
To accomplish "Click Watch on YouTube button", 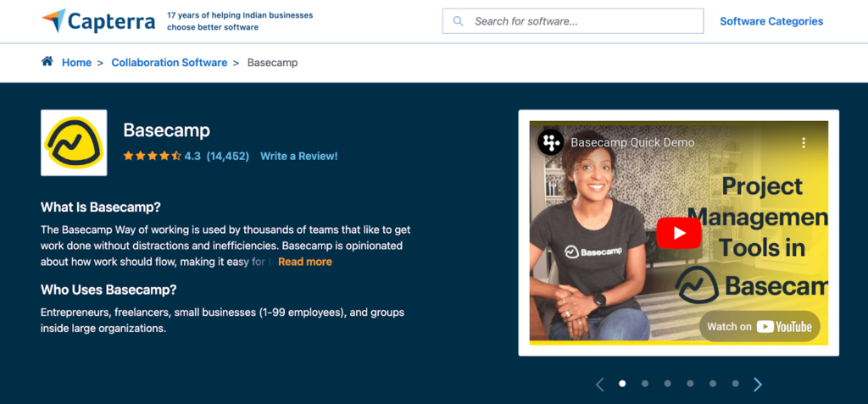I will pos(759,327).
